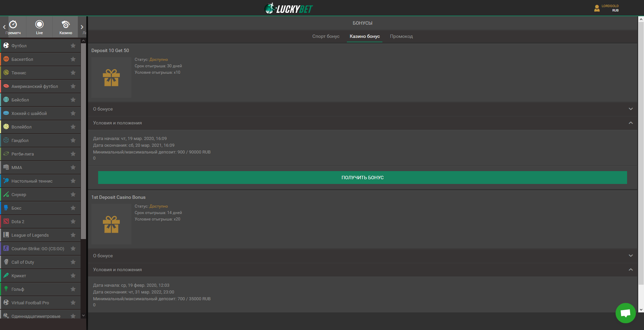The width and height of the screenshot is (644, 330).
Task: Click the LuckyBet logo
Action: (x=288, y=8)
